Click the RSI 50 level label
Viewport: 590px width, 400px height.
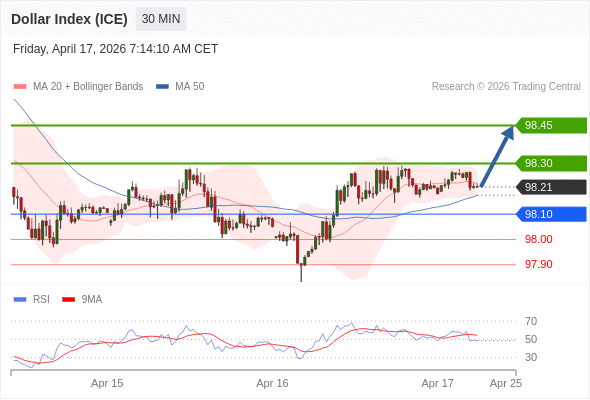531,339
